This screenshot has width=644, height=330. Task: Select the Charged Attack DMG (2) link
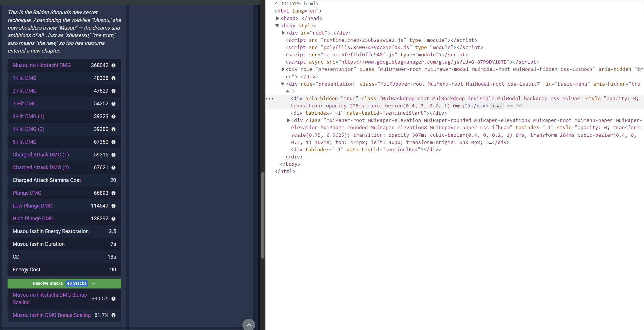pos(40,167)
